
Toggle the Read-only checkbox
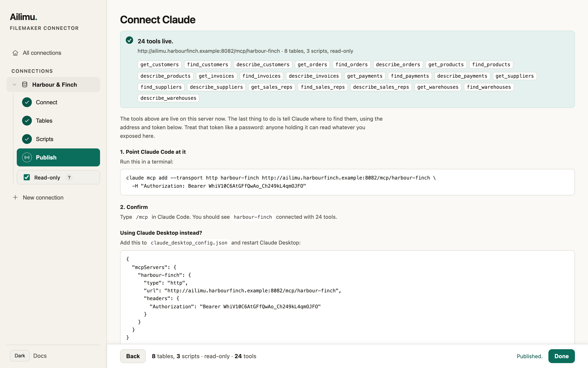[x=27, y=177]
